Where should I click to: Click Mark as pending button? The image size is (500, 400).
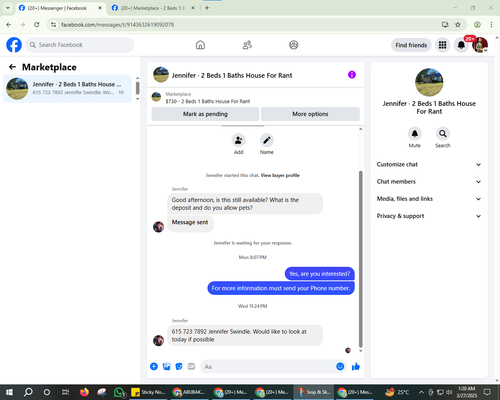coord(205,114)
